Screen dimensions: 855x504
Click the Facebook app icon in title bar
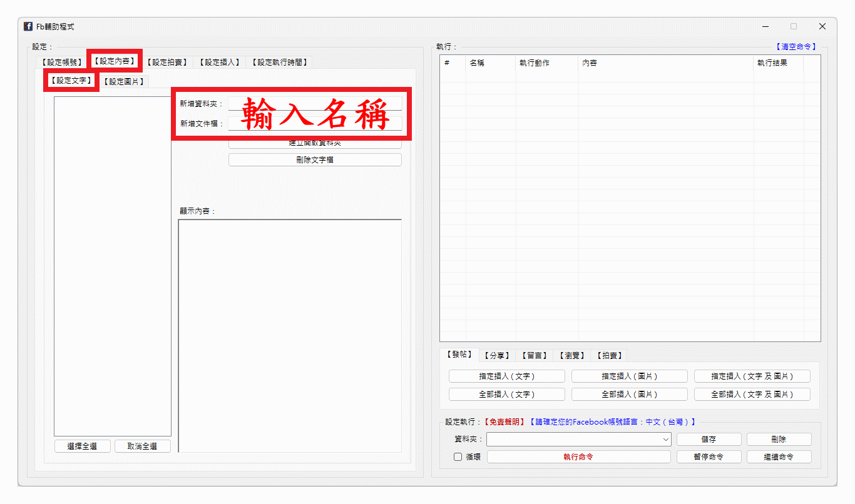[28, 26]
